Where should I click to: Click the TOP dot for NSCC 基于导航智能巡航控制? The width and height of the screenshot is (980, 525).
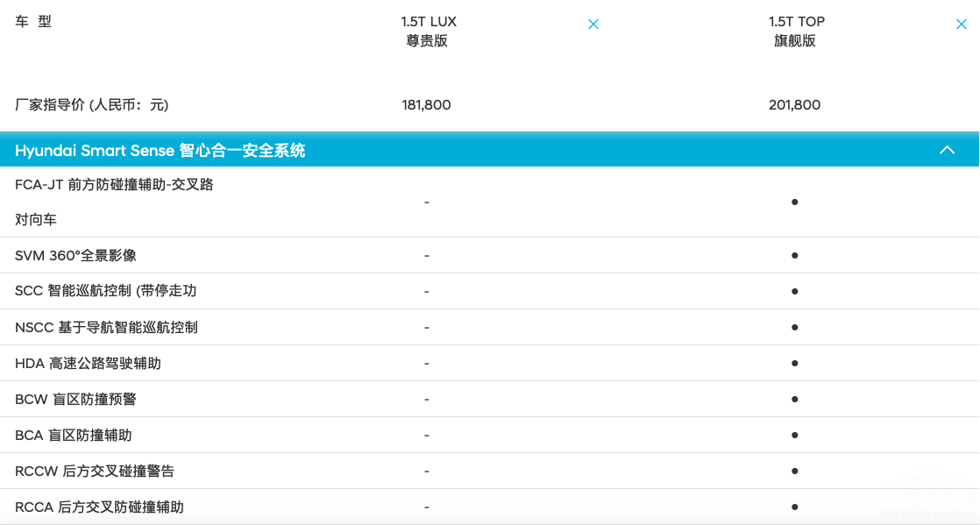pos(794,326)
